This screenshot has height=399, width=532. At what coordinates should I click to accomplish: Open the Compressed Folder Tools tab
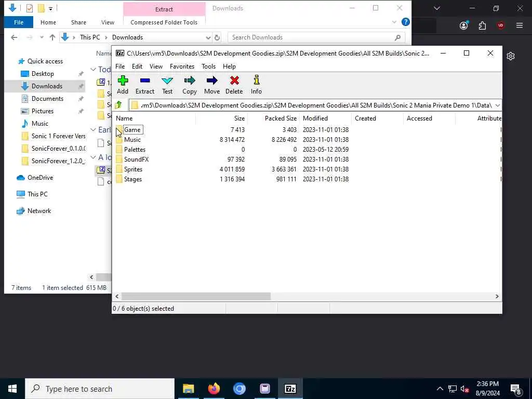[x=164, y=22]
